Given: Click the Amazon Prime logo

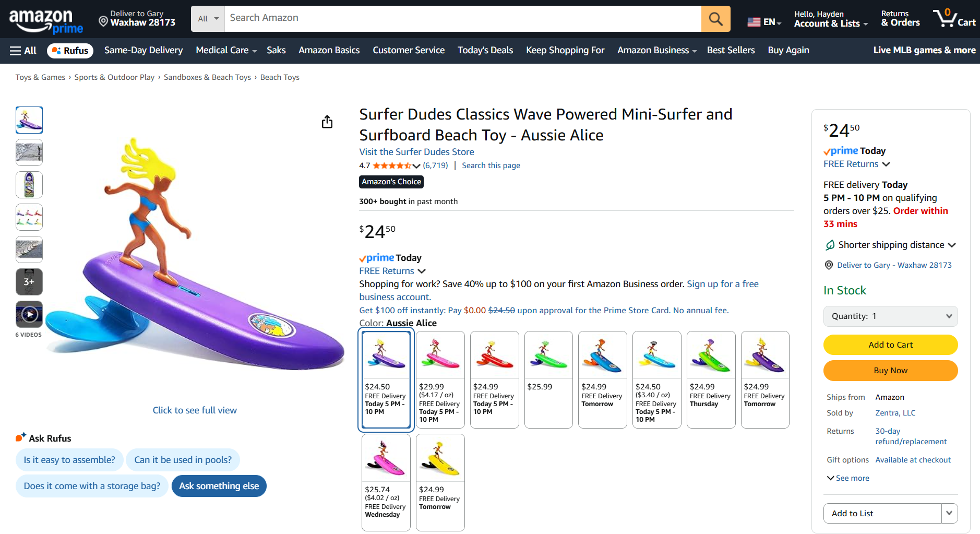Looking at the screenshot, I should 46,21.
